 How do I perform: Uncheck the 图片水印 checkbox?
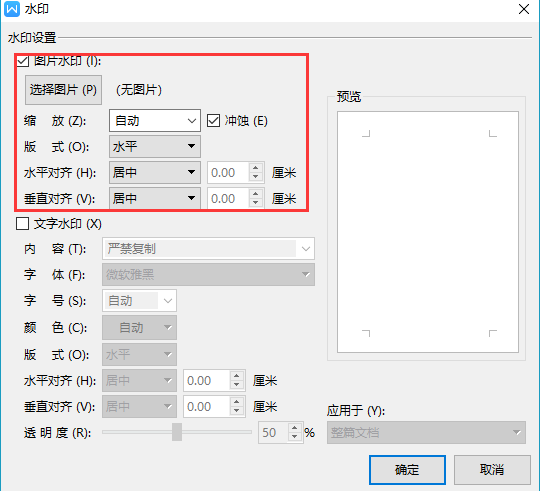click(x=23, y=61)
